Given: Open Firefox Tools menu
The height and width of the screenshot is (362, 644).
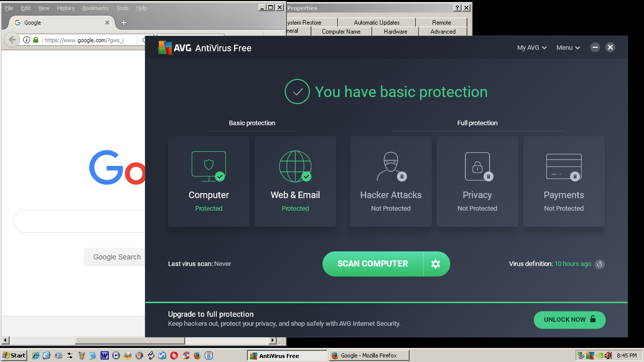Looking at the screenshot, I should [122, 8].
